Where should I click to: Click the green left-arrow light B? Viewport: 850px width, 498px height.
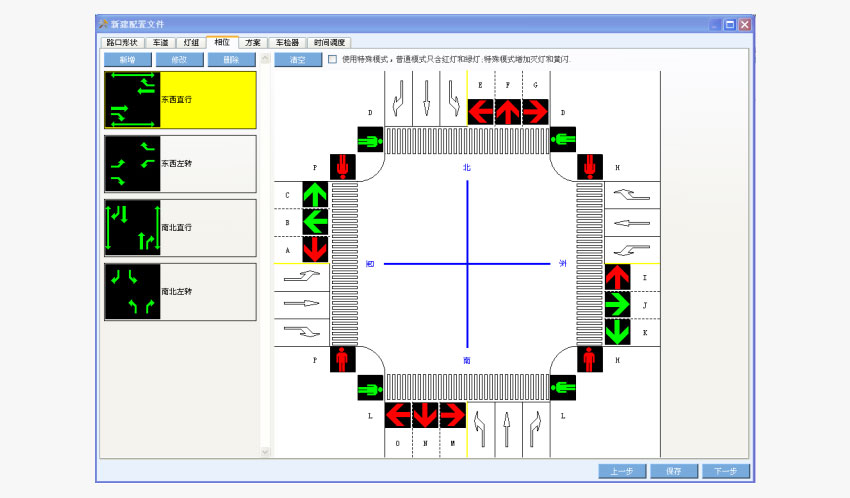pos(315,221)
